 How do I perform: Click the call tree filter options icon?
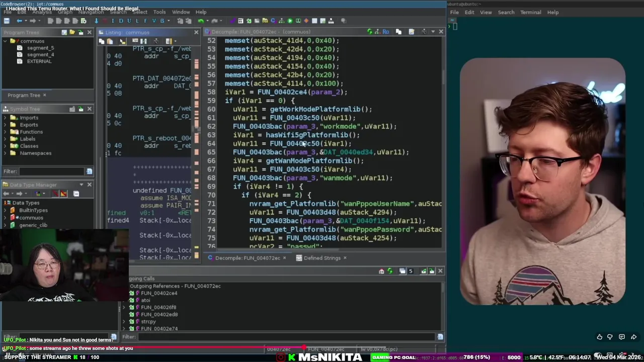pyautogui.click(x=440, y=337)
